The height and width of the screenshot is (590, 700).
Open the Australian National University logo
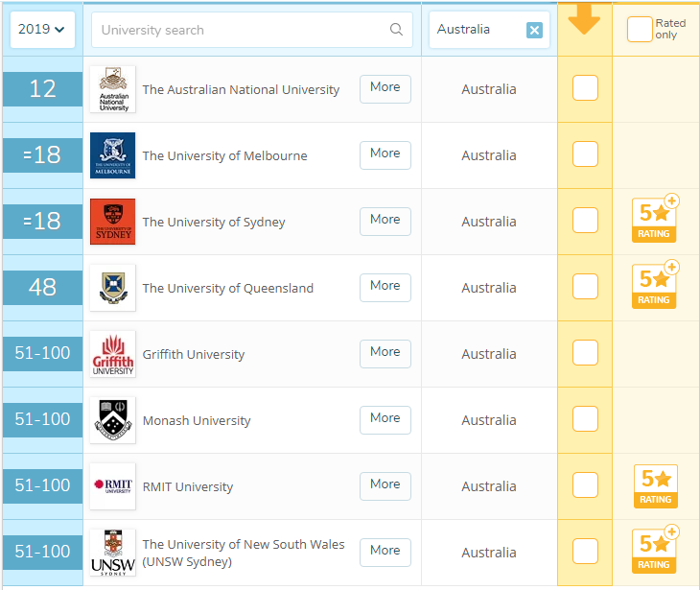[112, 89]
